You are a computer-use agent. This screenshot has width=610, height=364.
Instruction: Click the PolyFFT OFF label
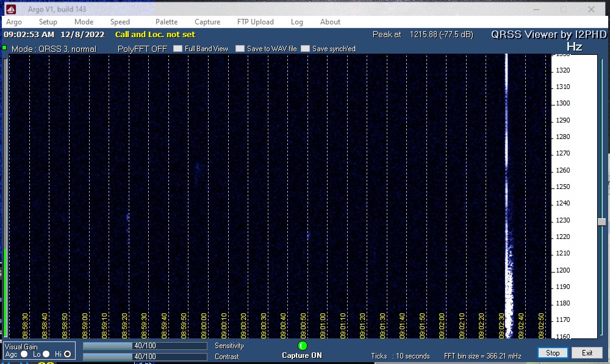(x=142, y=49)
